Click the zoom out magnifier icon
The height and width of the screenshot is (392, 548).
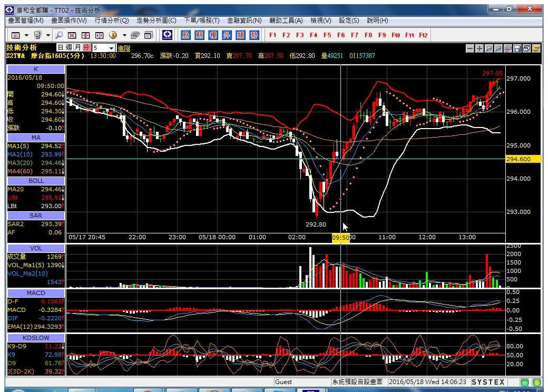(489, 49)
